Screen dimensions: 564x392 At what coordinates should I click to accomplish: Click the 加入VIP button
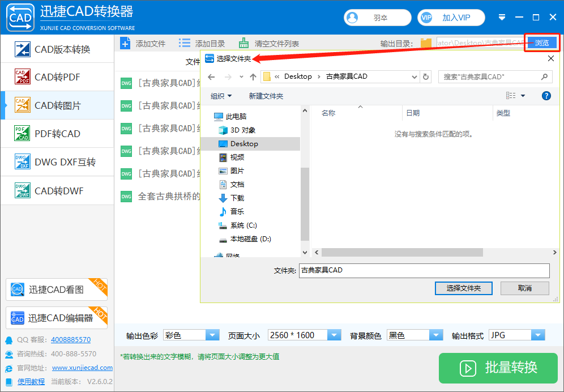[451, 18]
